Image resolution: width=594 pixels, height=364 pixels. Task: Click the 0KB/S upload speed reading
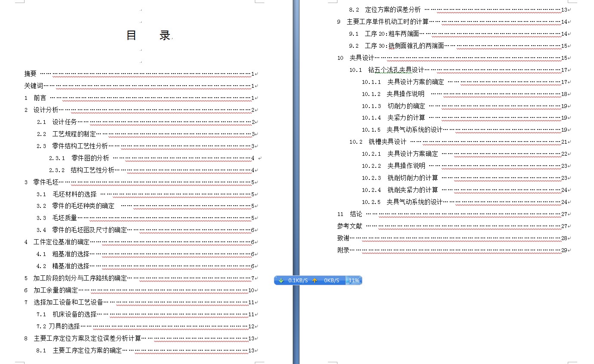coord(331,281)
